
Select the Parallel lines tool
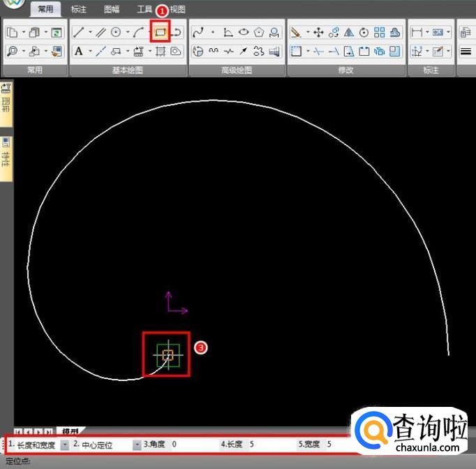pos(101,32)
